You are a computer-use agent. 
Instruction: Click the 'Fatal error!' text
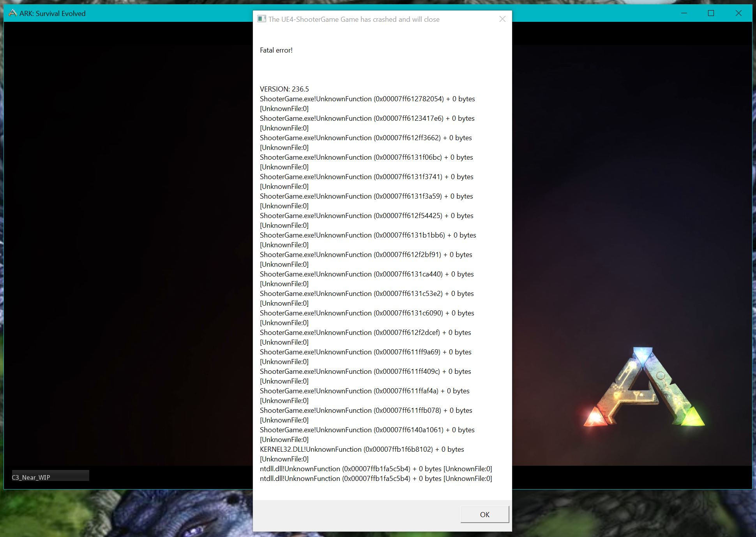coord(276,50)
